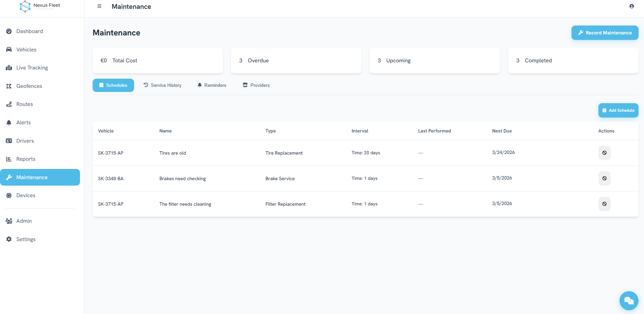The height and width of the screenshot is (314, 644).
Task: Select the Overdue summary card
Action: (x=296, y=61)
